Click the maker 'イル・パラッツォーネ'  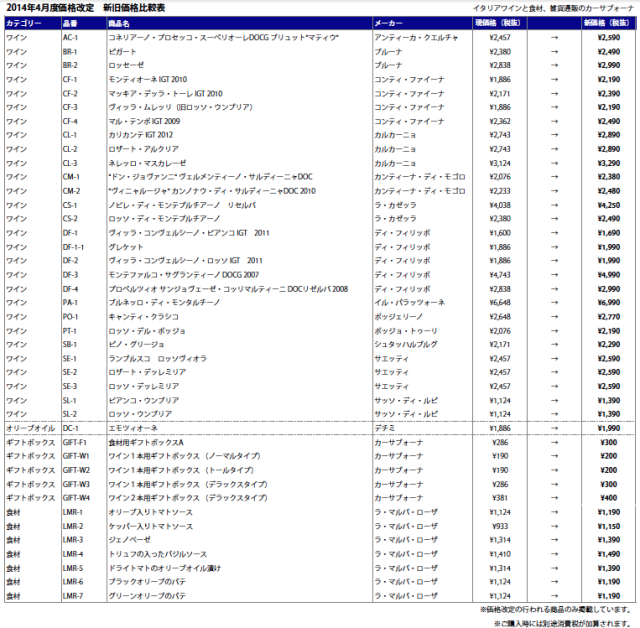pyautogui.click(x=410, y=303)
